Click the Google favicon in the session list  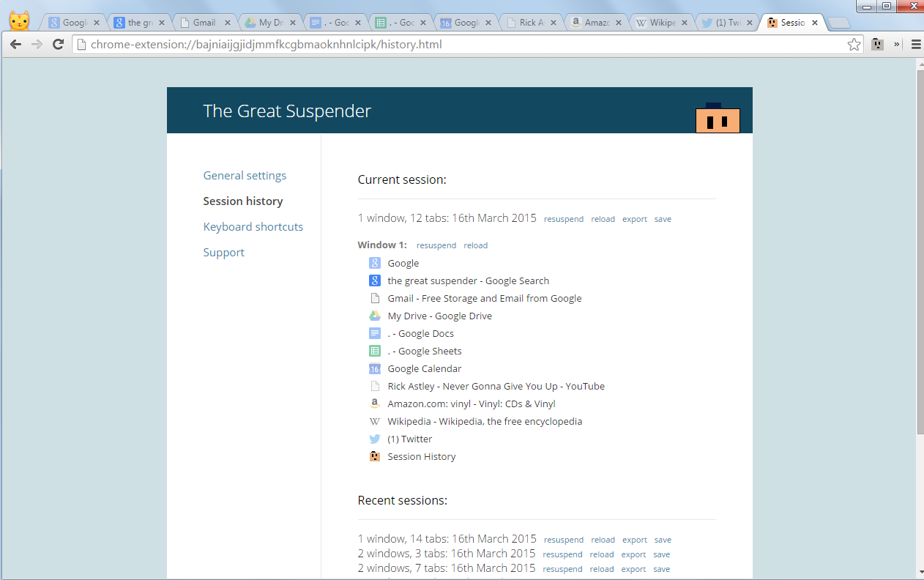pyautogui.click(x=374, y=263)
